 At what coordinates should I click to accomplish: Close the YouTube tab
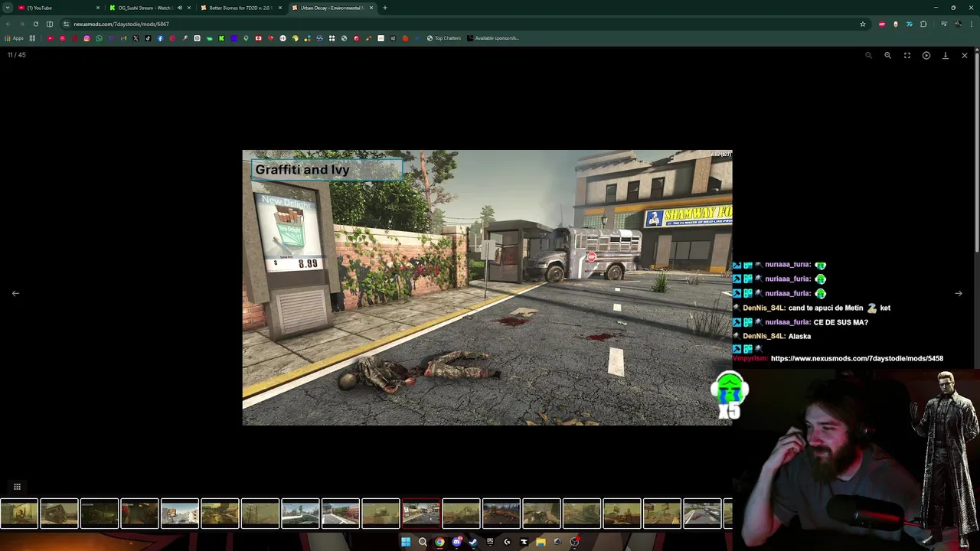(97, 8)
